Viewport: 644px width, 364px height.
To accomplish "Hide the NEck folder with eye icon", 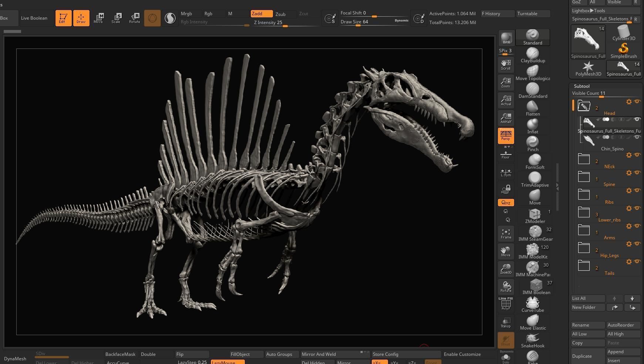I will 637,155.
